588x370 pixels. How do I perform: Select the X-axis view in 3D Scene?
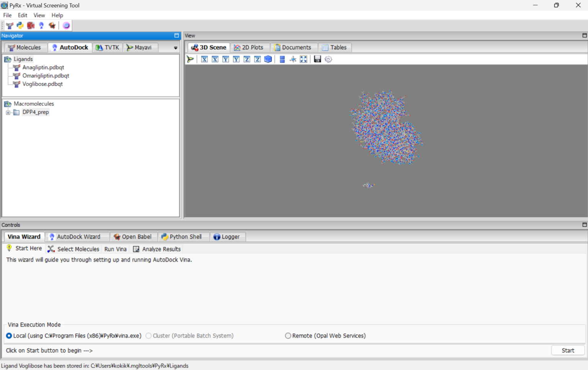(204, 59)
